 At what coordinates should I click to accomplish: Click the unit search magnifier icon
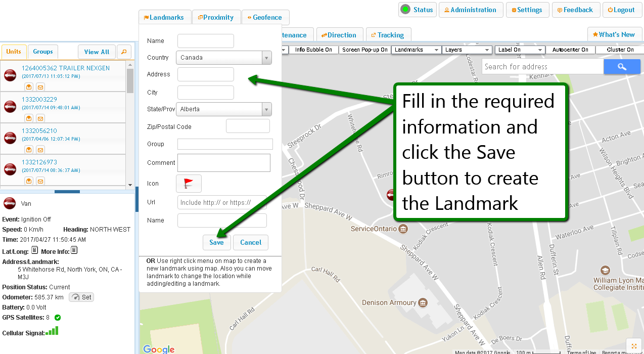(124, 52)
